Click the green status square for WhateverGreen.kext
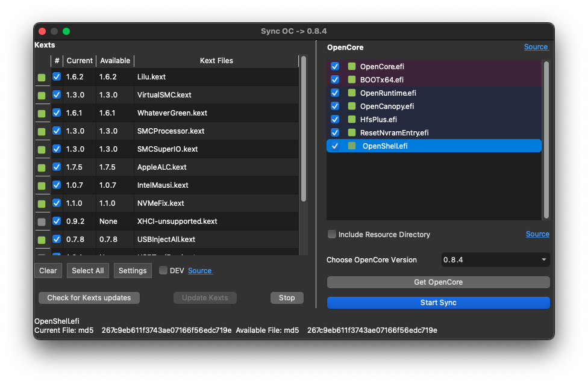The image size is (588, 384). tap(42, 114)
